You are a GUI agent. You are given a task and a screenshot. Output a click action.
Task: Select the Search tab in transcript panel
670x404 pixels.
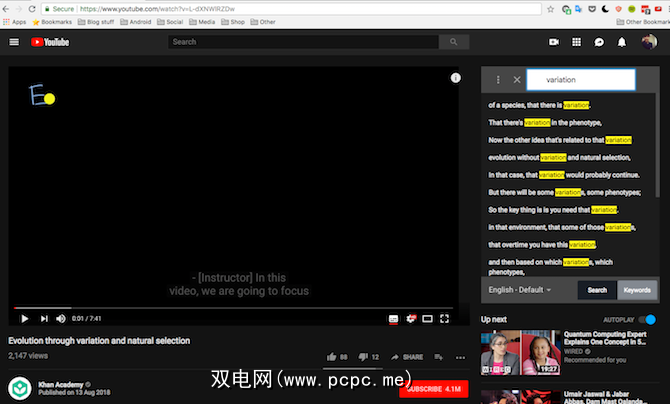click(x=597, y=290)
